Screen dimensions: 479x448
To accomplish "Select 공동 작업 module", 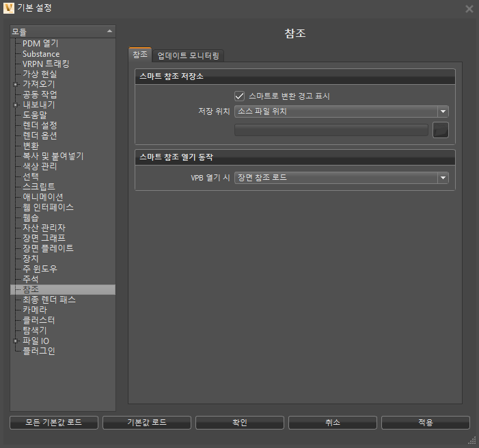I will (40, 94).
